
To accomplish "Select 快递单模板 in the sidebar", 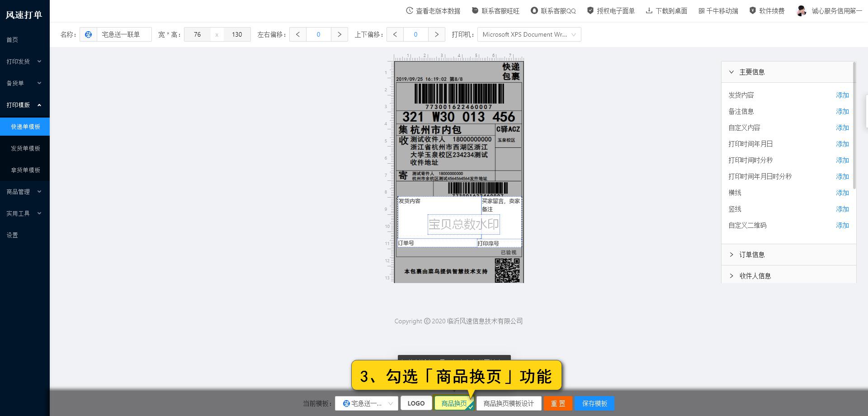I will click(x=24, y=127).
